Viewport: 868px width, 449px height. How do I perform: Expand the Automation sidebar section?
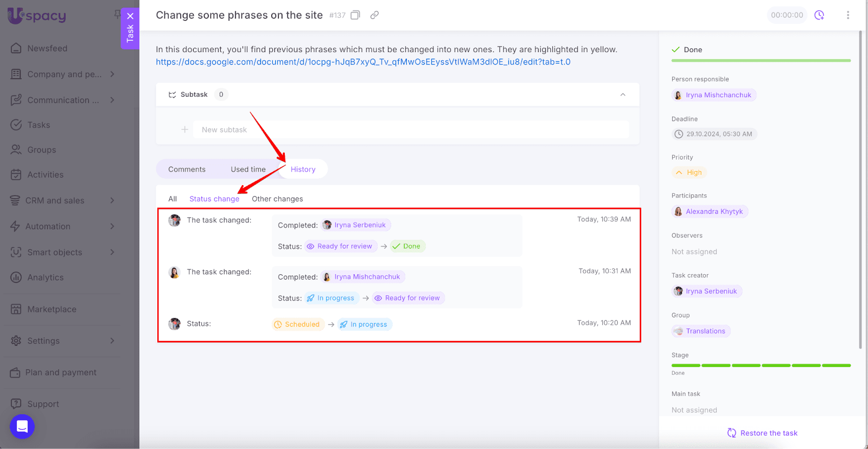point(112,226)
